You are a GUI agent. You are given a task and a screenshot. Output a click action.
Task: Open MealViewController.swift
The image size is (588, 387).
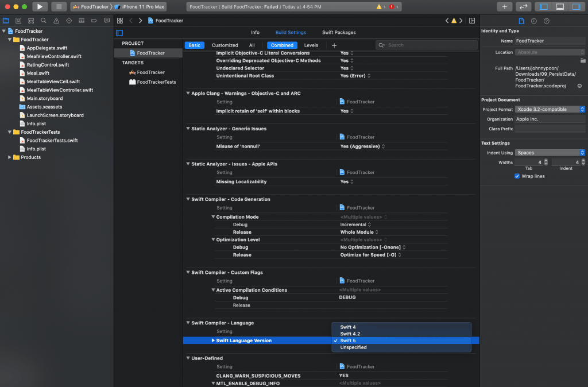click(54, 56)
